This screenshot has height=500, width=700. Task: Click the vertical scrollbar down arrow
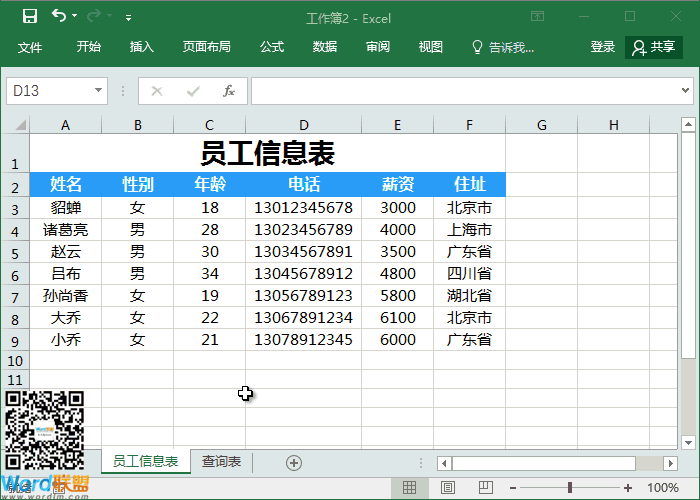click(x=688, y=442)
